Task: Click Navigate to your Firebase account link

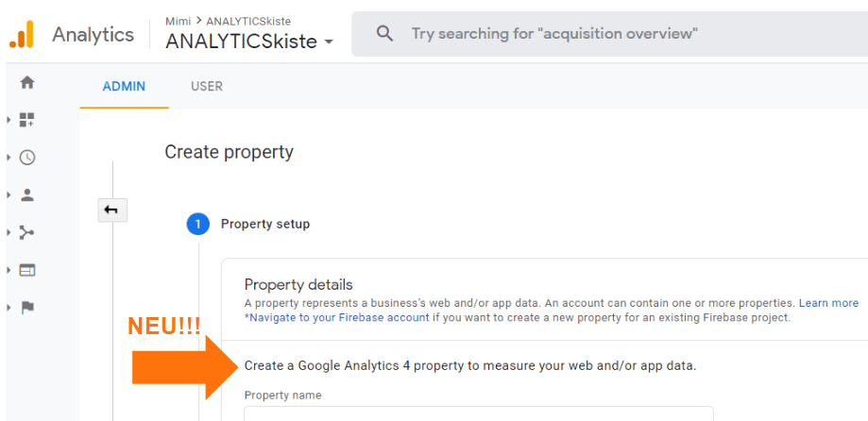Action: [336, 318]
